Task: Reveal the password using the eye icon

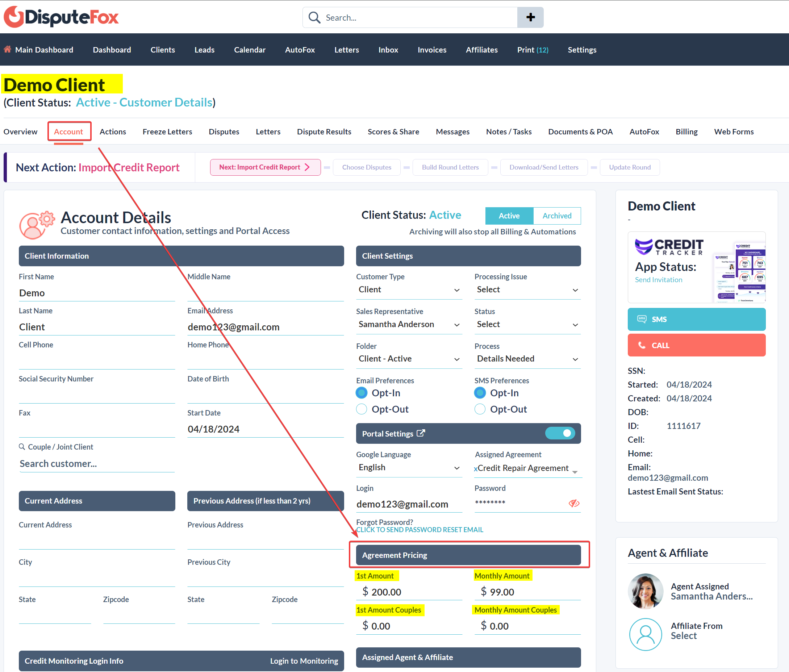Action: click(574, 503)
